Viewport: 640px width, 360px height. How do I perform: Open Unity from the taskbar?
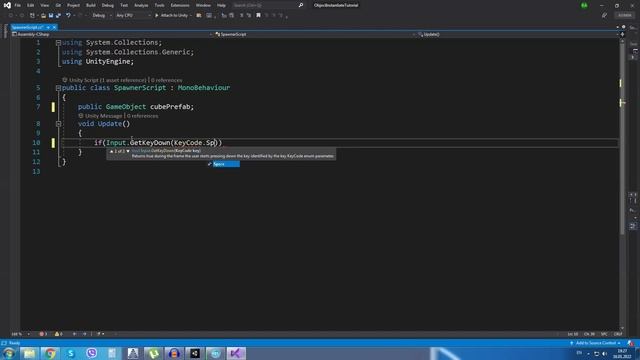click(x=195, y=353)
